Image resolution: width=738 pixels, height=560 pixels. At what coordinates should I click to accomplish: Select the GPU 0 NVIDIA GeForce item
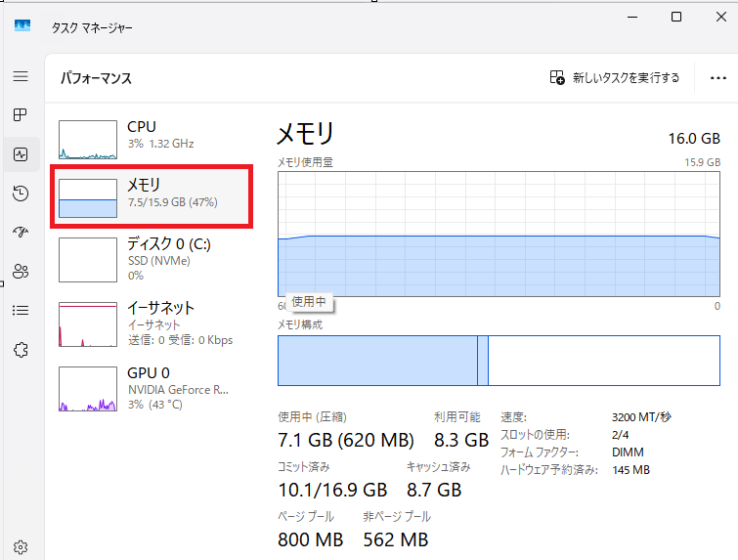[x=152, y=389]
